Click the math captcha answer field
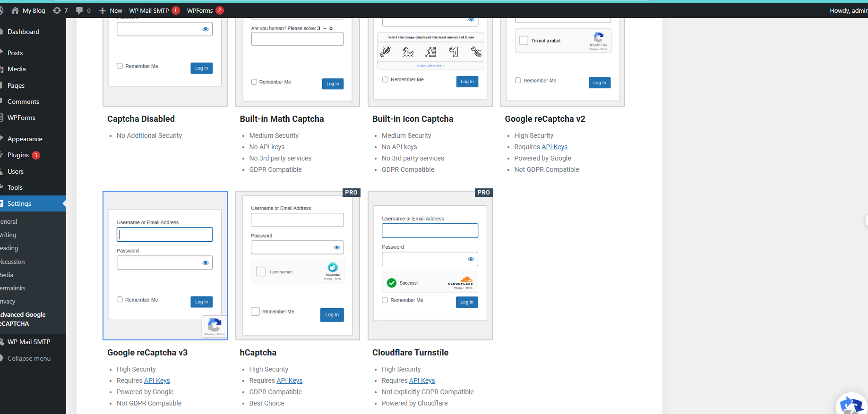The height and width of the screenshot is (414, 868). (x=297, y=39)
